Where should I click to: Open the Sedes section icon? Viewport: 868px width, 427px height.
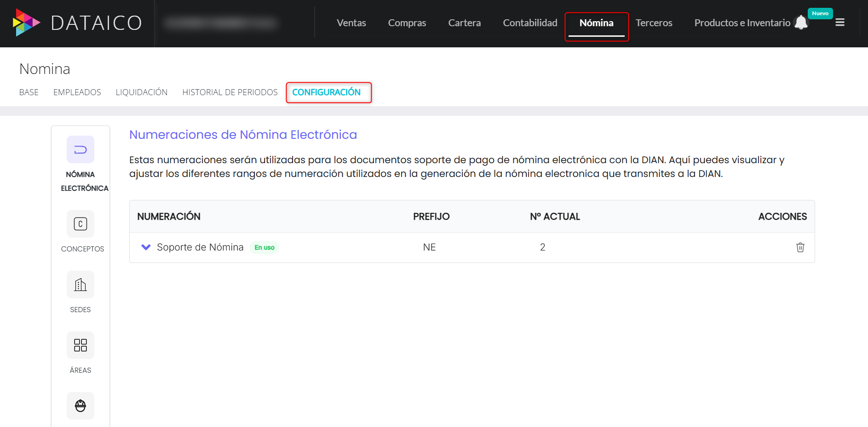[x=80, y=285]
